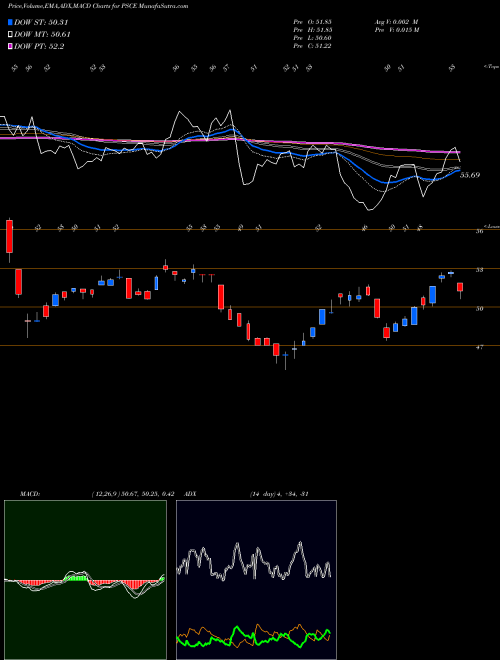Click the ADX panel title
The image size is (500, 660).
pos(191,494)
